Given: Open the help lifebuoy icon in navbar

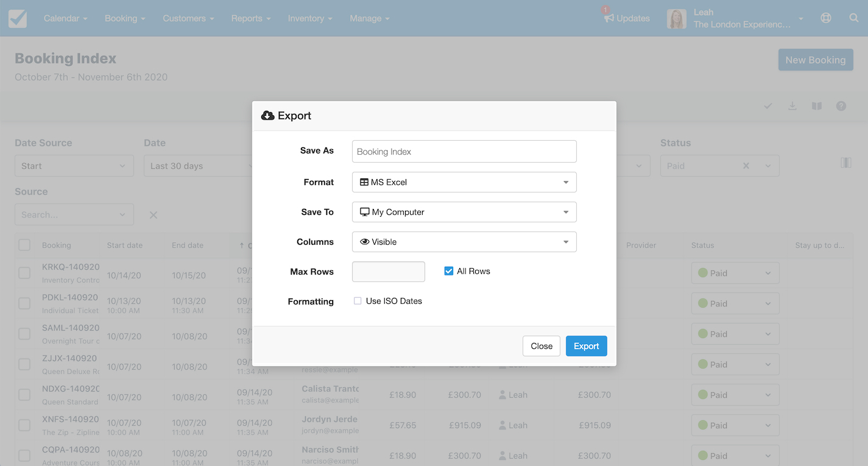Looking at the screenshot, I should click(x=826, y=18).
